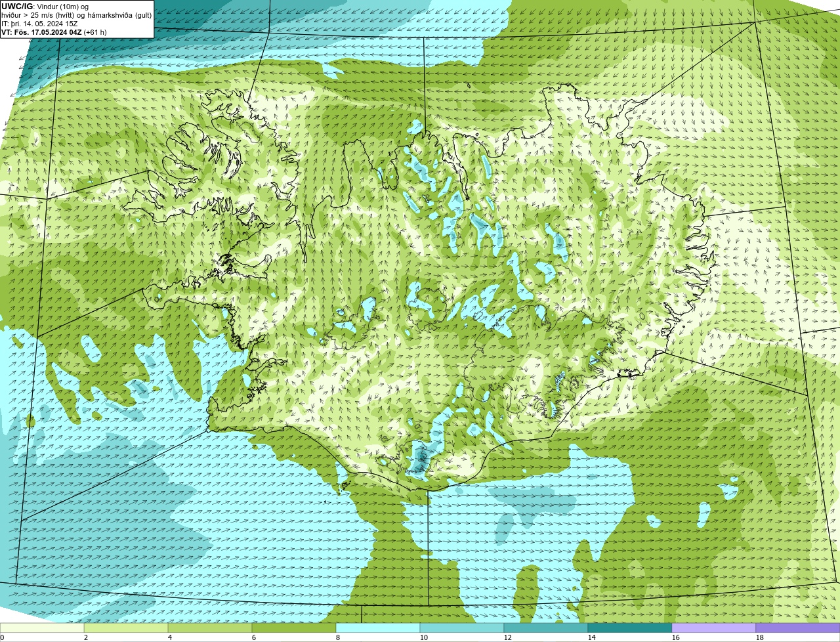The width and height of the screenshot is (840, 642).
Task: Click the 'VT: Fös. 17.05.2024 04Z (+61 h)' line
Action: click(x=54, y=32)
